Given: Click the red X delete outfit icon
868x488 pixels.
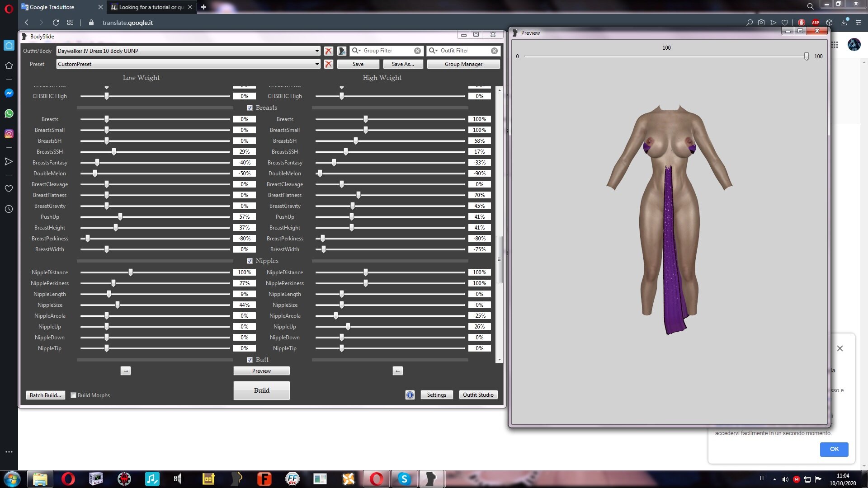Looking at the screenshot, I should click(329, 51).
